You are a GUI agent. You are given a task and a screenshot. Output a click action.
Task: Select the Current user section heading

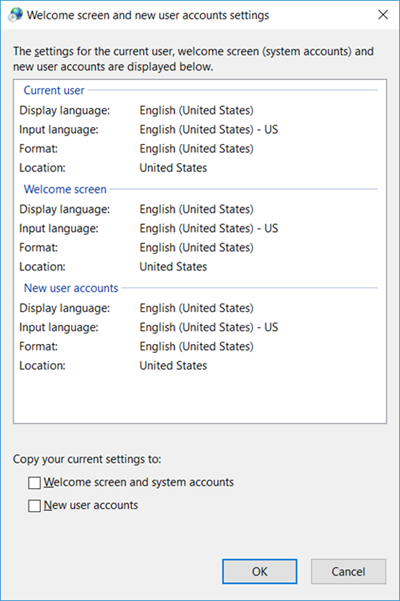click(x=54, y=90)
